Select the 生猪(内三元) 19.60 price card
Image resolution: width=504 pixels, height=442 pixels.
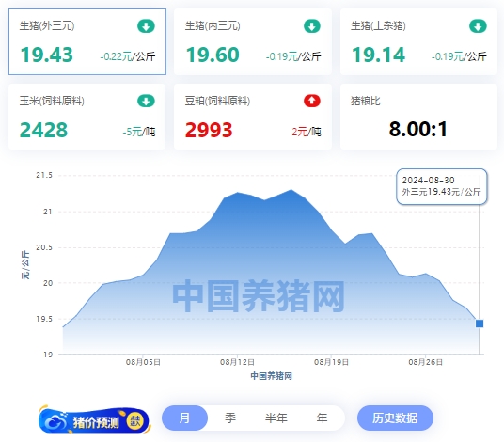(x=253, y=41)
